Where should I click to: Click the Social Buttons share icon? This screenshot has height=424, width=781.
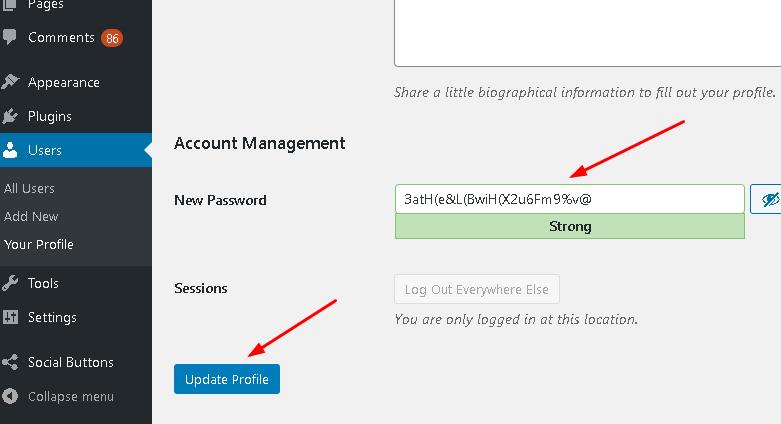tap(11, 362)
